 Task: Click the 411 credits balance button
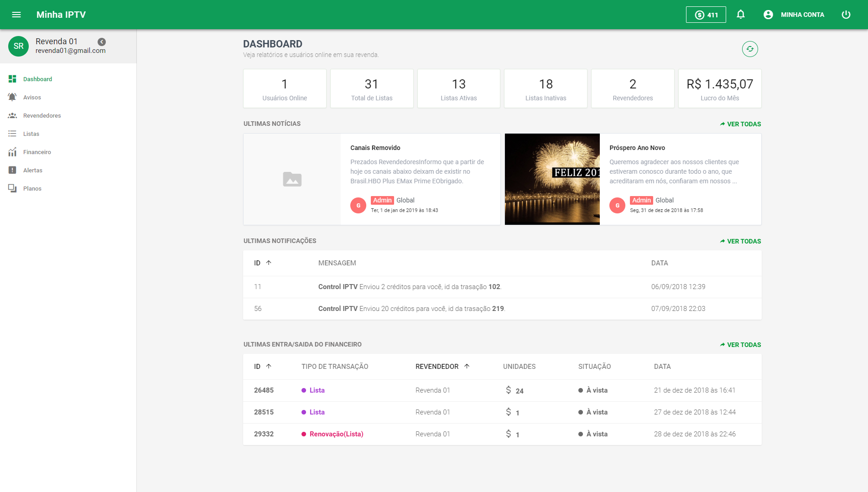coord(706,15)
